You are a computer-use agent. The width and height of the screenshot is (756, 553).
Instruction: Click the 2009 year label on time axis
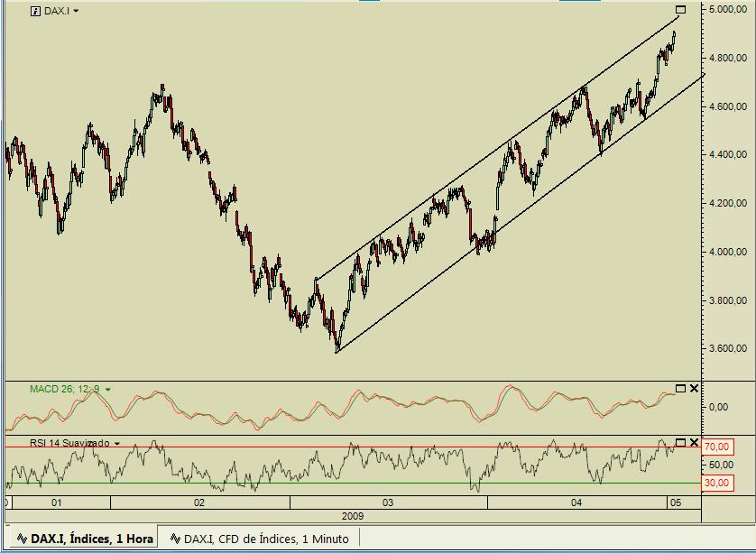coord(353,516)
